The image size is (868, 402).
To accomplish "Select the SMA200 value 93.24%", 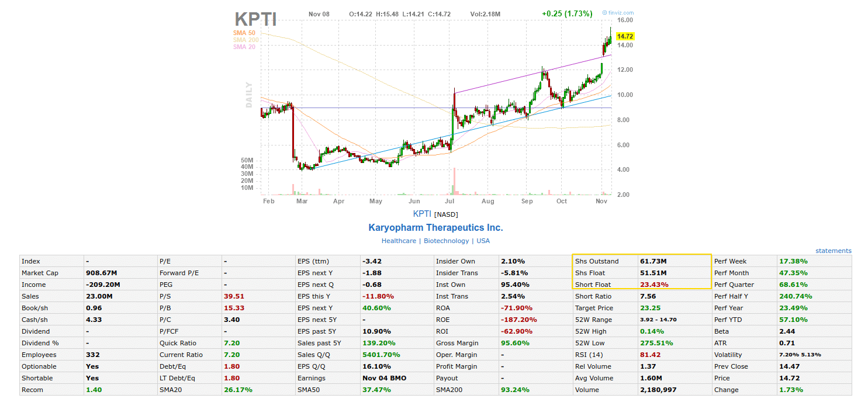I will (515, 390).
